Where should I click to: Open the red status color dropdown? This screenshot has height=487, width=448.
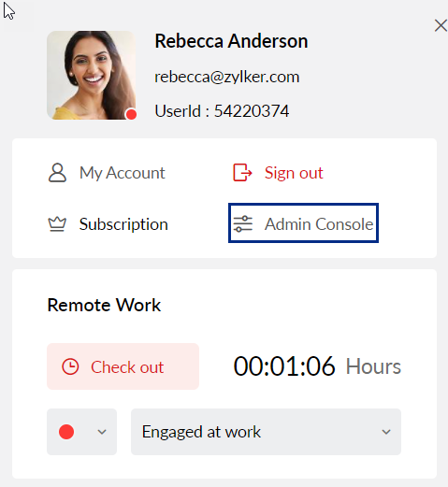click(x=81, y=432)
